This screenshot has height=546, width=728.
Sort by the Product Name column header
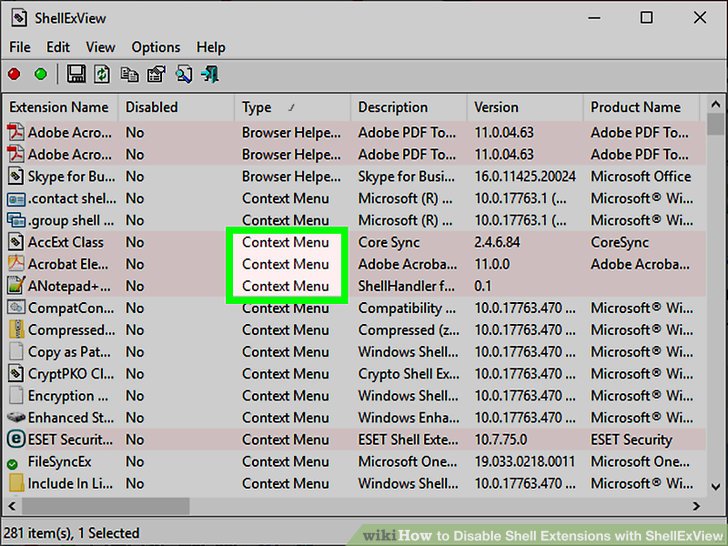click(x=641, y=107)
